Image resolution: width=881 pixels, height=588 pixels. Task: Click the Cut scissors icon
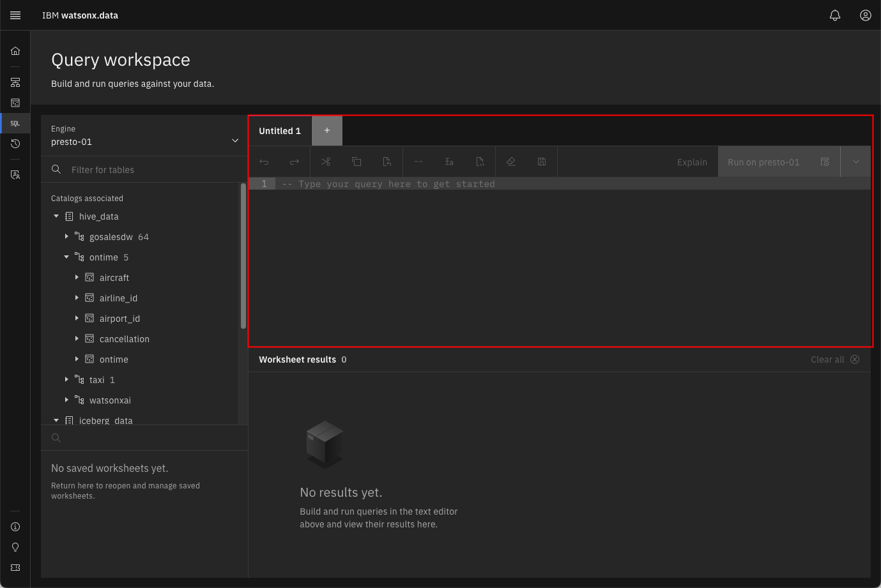click(x=326, y=162)
